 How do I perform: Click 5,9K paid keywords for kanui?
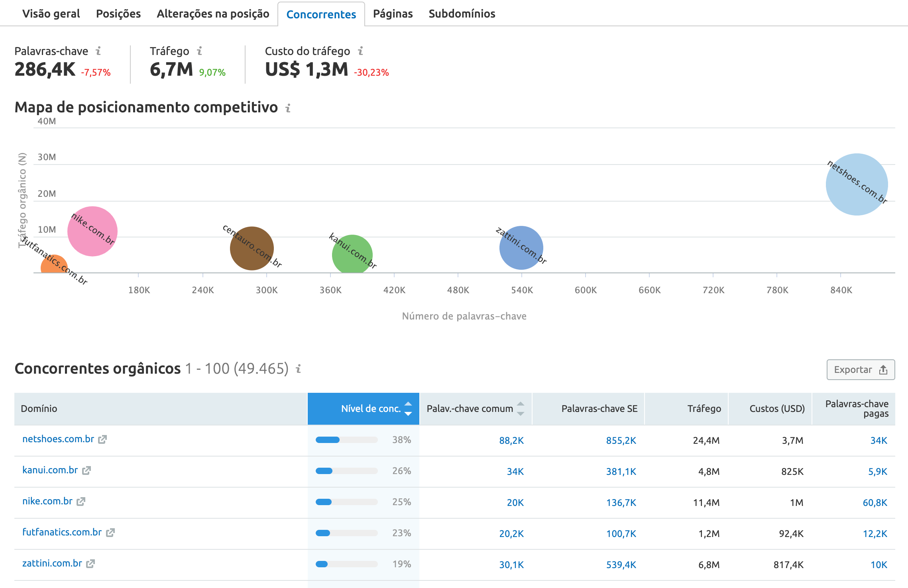878,471
